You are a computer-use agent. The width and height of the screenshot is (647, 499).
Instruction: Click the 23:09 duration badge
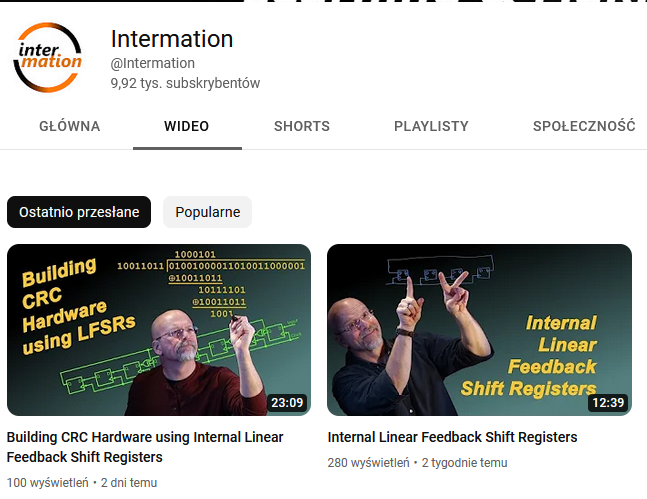pos(287,402)
